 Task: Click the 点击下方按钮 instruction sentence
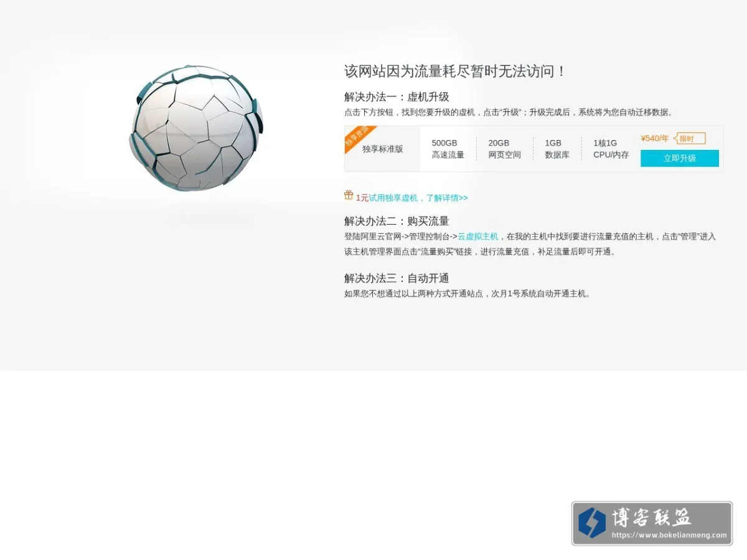click(x=509, y=113)
